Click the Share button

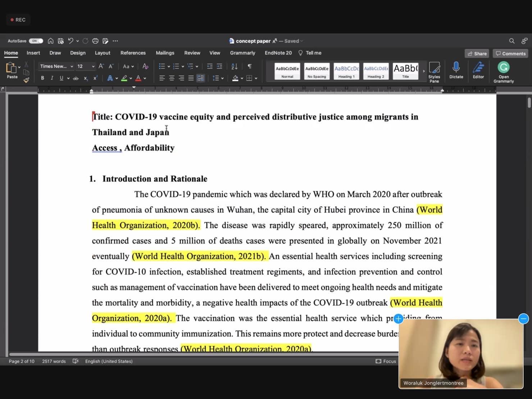coord(477,54)
